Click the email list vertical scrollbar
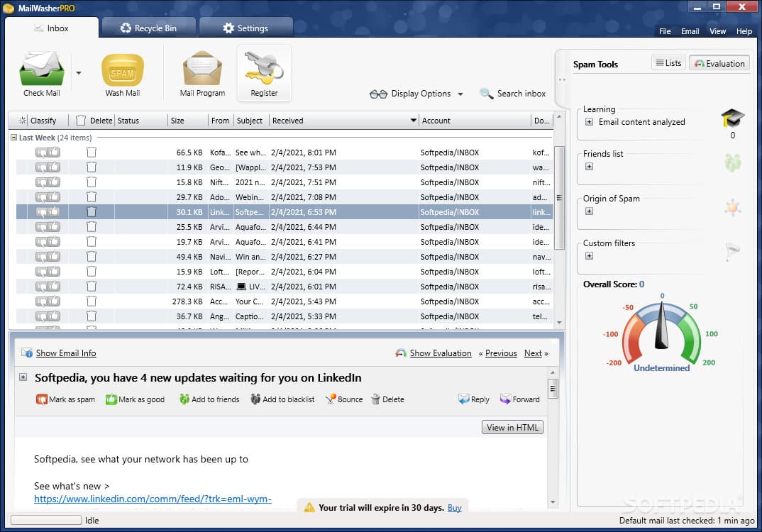Image resolution: width=762 pixels, height=532 pixels. pos(559,198)
